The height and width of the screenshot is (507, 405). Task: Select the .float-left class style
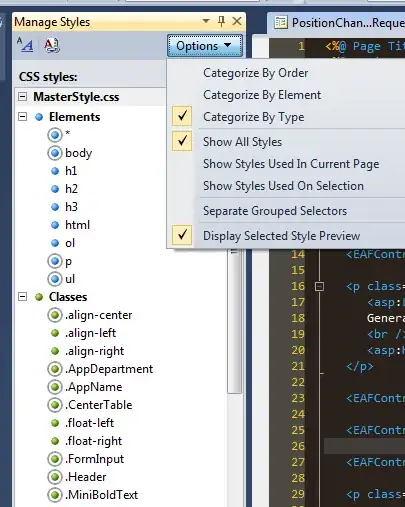coord(90,423)
